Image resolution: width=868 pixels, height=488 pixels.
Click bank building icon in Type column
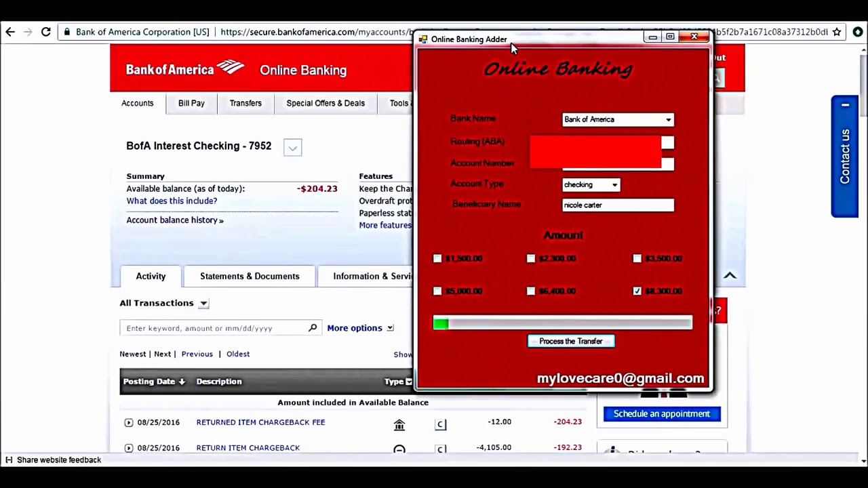(x=399, y=424)
